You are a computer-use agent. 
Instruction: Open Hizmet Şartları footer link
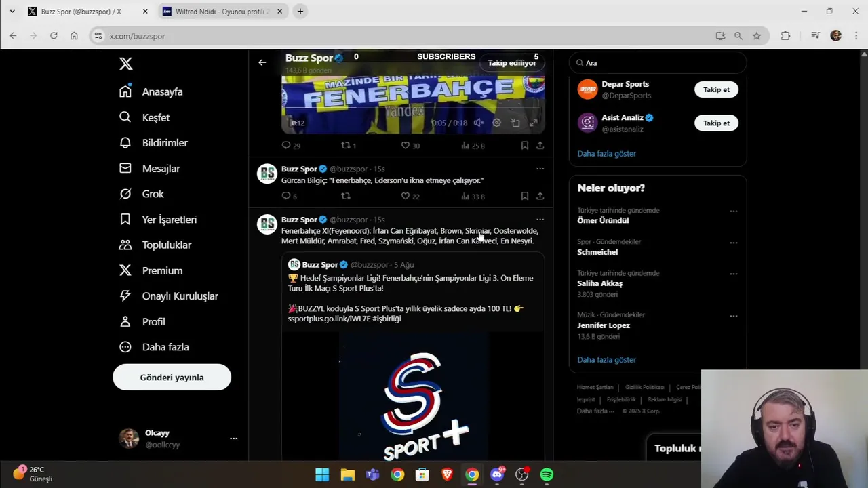(x=595, y=387)
